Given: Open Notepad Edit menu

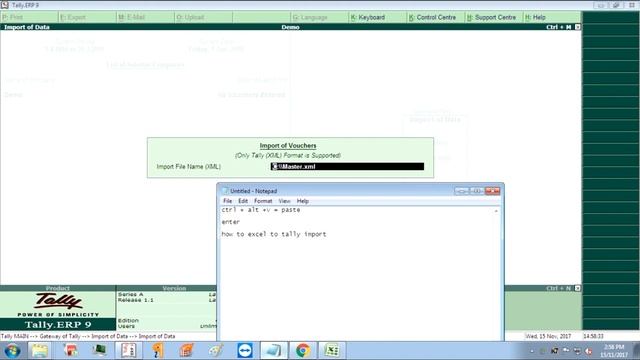Looking at the screenshot, I should click(x=243, y=201).
